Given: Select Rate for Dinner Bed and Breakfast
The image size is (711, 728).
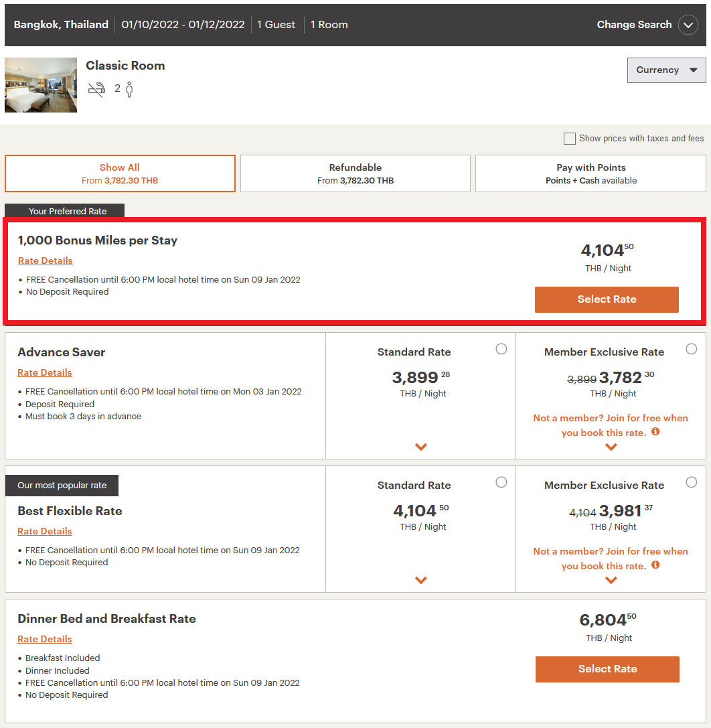Looking at the screenshot, I should coord(607,669).
